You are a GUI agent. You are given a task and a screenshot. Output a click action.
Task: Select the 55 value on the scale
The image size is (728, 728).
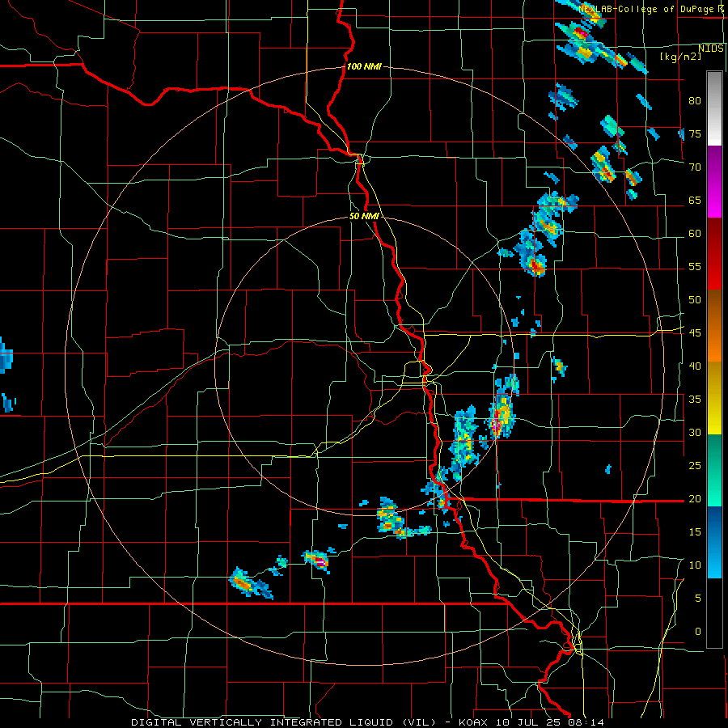click(x=695, y=266)
